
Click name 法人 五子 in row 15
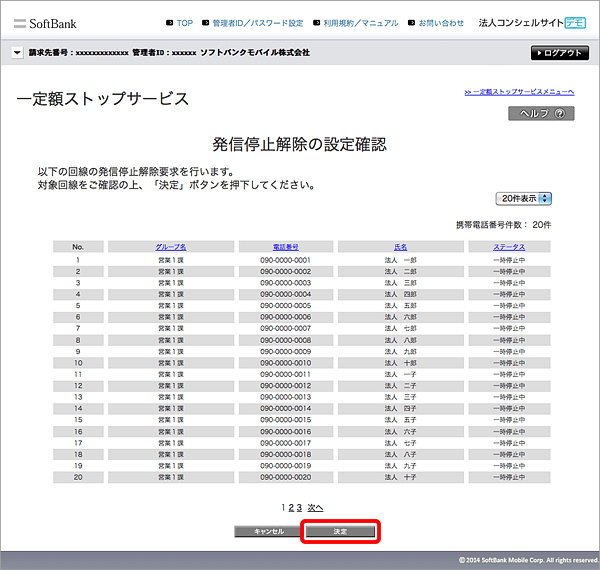tap(400, 420)
